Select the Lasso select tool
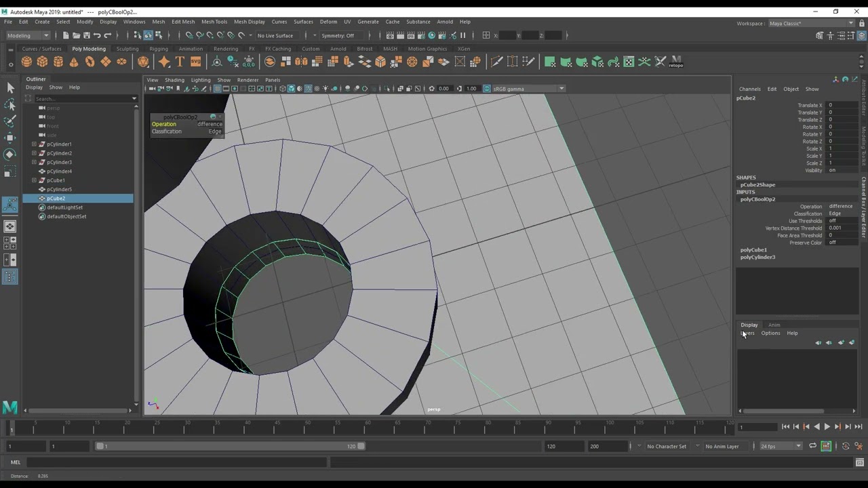 (x=10, y=104)
